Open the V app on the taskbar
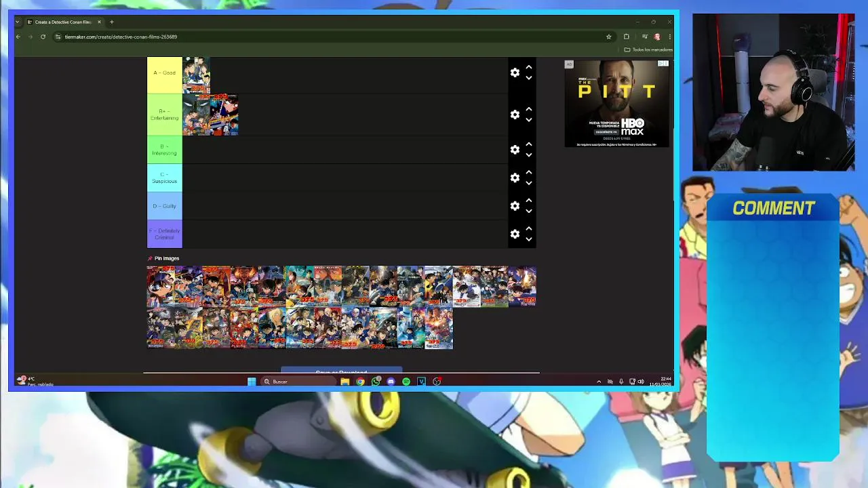Screen dimensions: 868x488 coord(421,382)
